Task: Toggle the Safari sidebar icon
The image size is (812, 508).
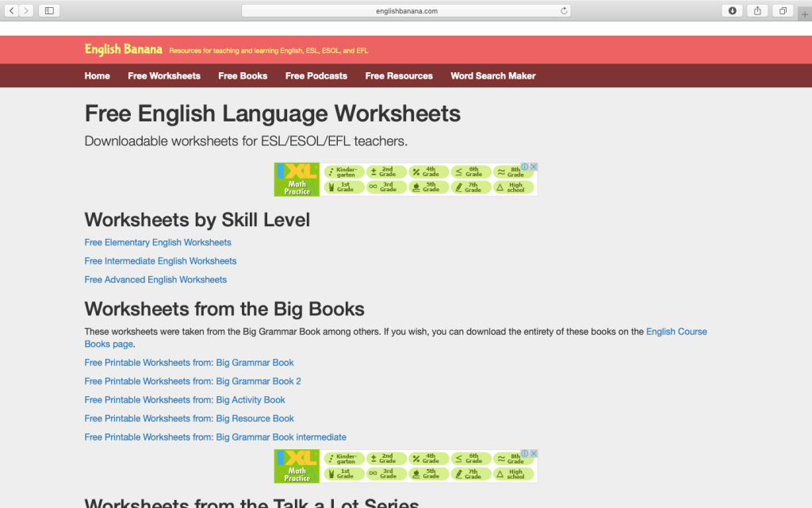Action: (x=49, y=10)
